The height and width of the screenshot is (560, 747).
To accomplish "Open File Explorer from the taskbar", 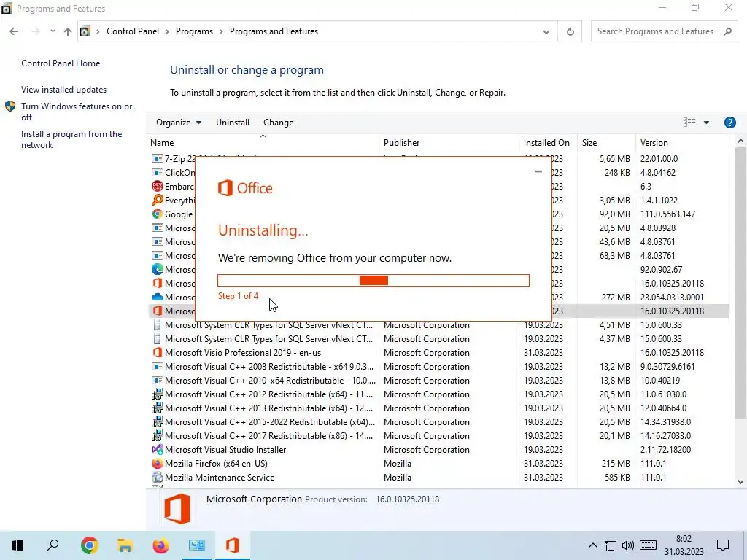I will (125, 545).
